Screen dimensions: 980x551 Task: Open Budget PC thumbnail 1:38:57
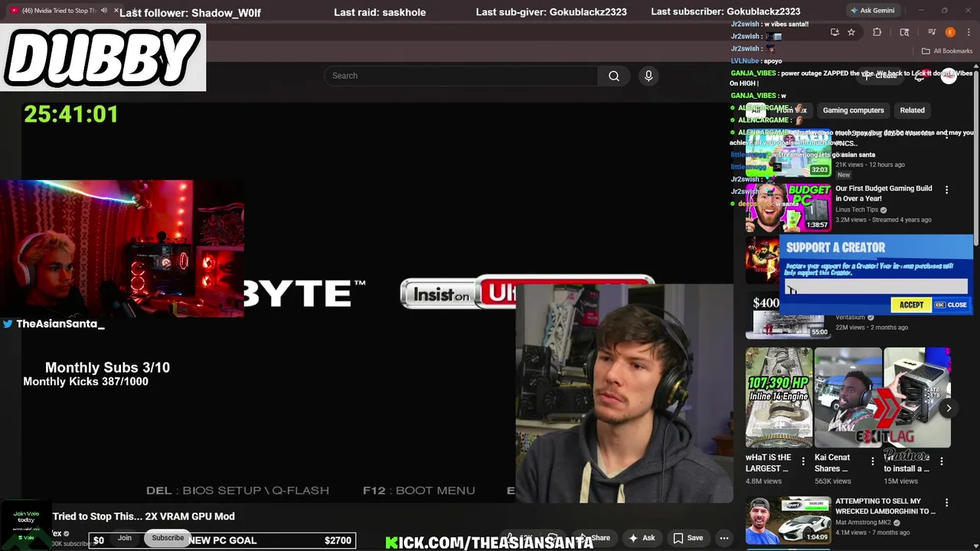pos(789,207)
